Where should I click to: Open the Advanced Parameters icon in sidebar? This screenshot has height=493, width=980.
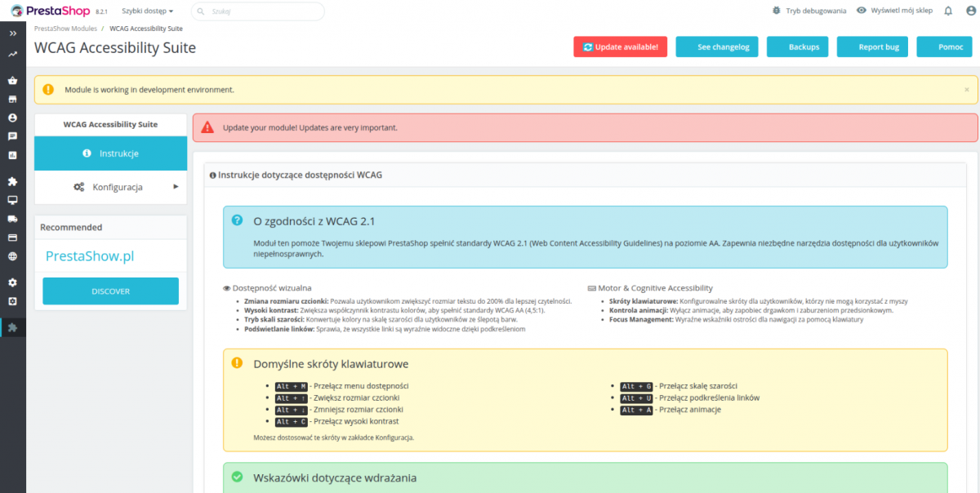pos(13,301)
